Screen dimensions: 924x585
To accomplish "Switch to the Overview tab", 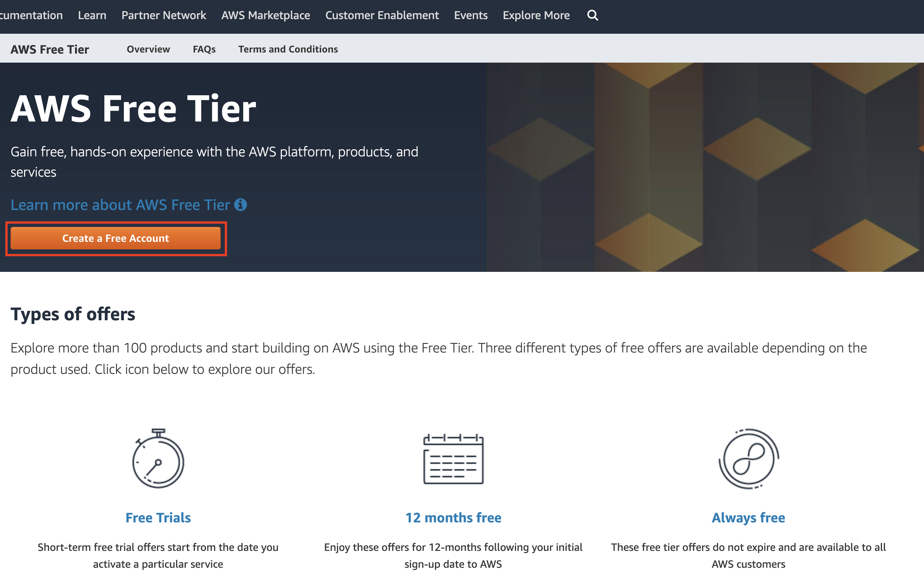I will click(148, 49).
